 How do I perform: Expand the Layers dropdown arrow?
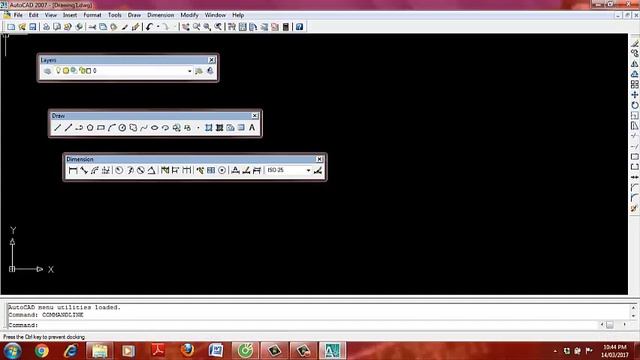(189, 71)
